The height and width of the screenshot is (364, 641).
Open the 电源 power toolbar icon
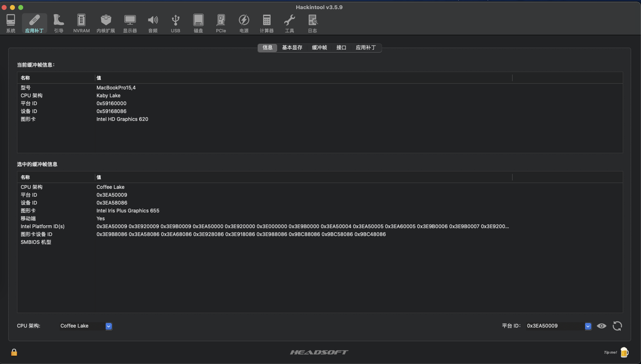click(x=244, y=24)
